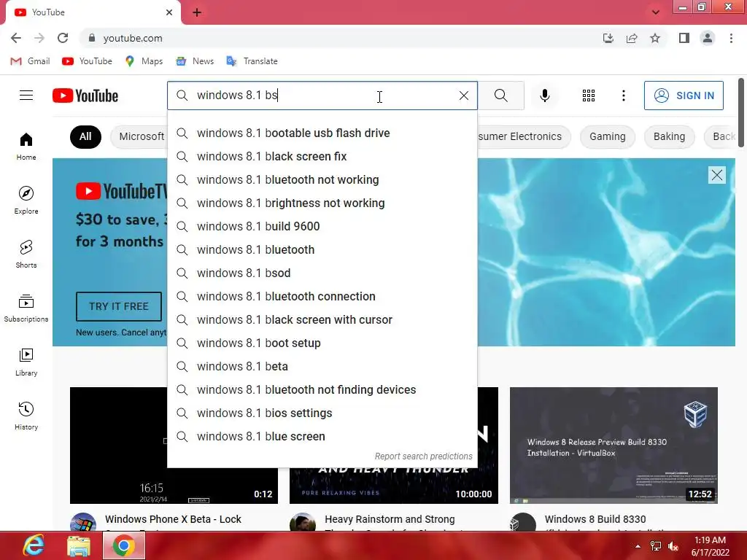Image resolution: width=747 pixels, height=560 pixels.
Task: Choose suggestion 'windows 8.1 black screen fix'
Action: tap(322, 156)
